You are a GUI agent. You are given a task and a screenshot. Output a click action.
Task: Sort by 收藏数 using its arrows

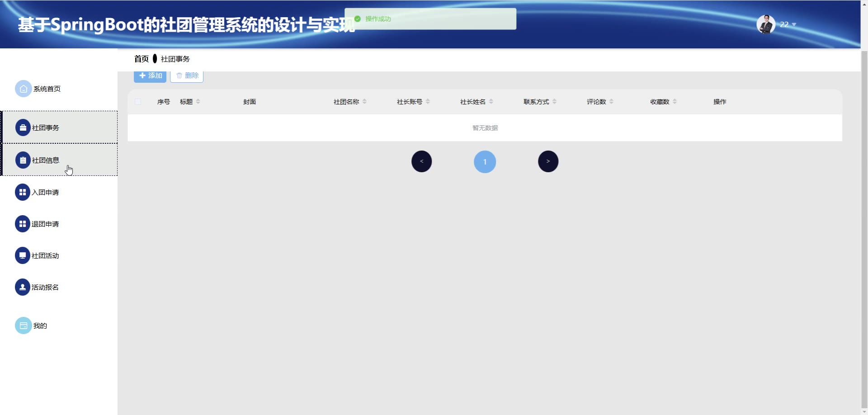pyautogui.click(x=675, y=102)
